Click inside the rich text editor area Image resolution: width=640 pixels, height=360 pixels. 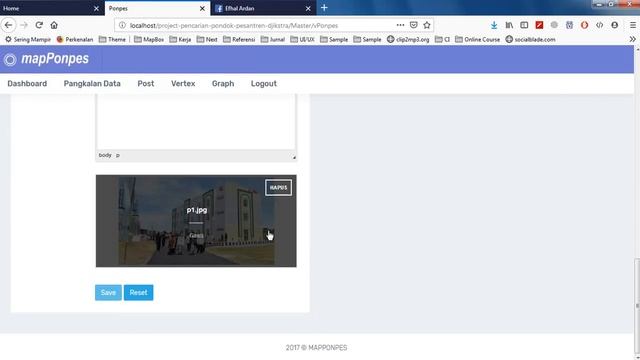tap(196, 122)
